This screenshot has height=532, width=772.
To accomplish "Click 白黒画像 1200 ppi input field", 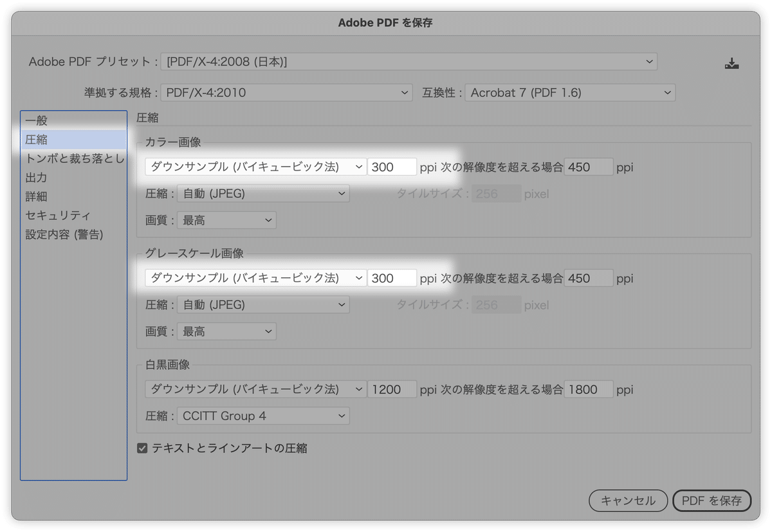I will coord(392,389).
